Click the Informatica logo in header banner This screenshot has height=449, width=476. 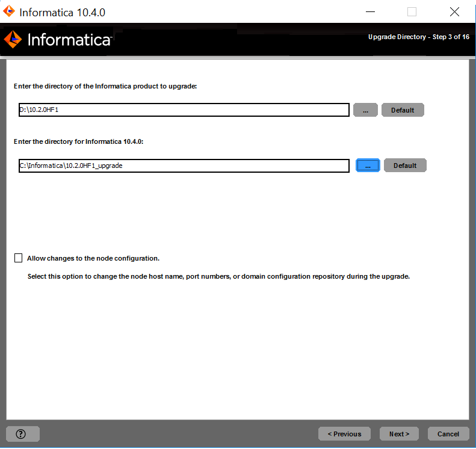(58, 40)
